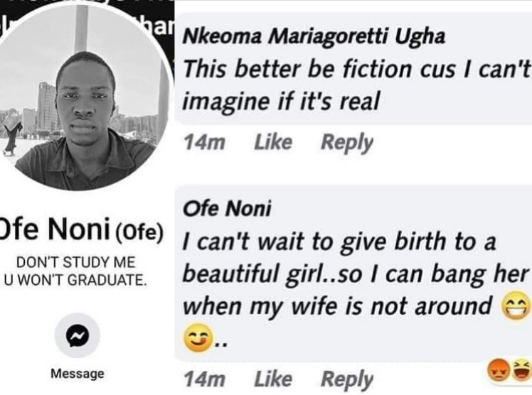Click the Message label under the icon
Viewport: 532px width, 395px height.
click(77, 373)
